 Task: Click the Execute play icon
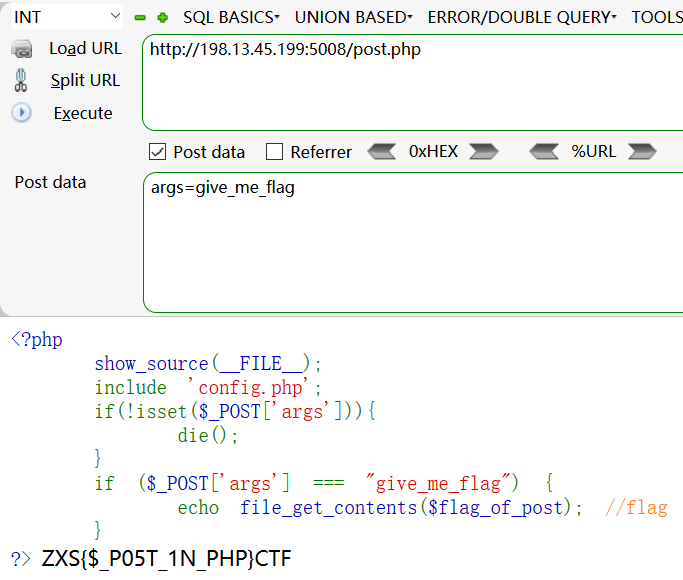(x=21, y=113)
